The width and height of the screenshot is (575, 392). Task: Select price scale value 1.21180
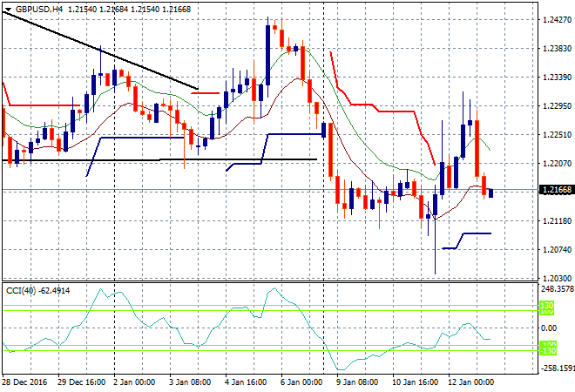tap(557, 220)
